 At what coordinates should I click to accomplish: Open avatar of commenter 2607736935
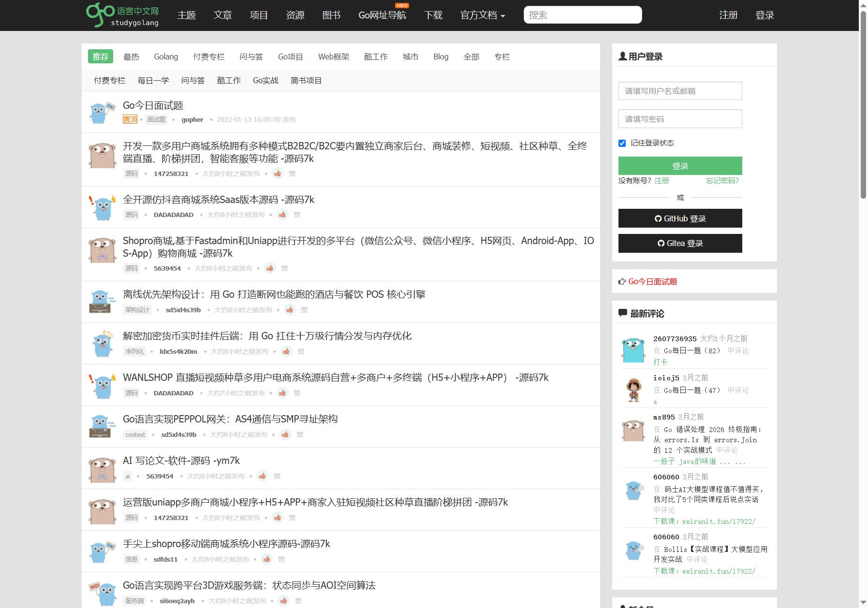coord(633,350)
